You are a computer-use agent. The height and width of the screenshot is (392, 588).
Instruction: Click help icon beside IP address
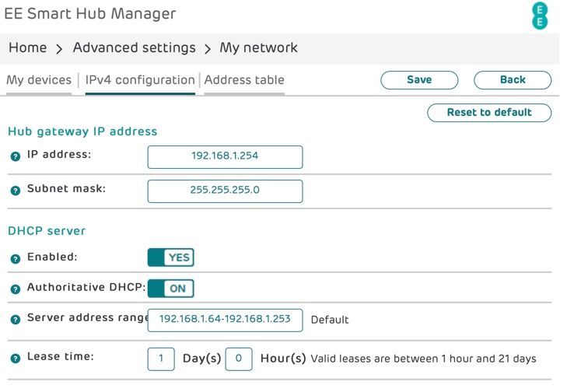[16, 156]
